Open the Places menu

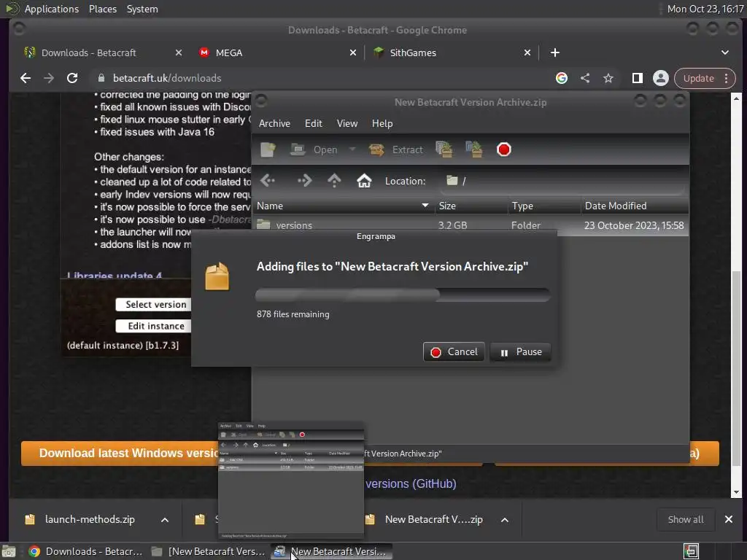click(x=103, y=9)
